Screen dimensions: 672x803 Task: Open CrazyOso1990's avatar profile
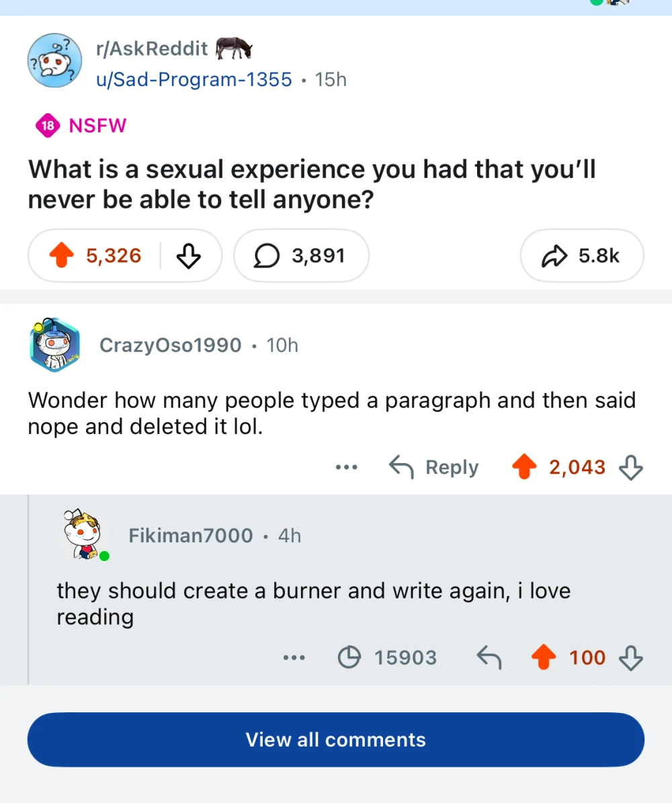pos(55,345)
